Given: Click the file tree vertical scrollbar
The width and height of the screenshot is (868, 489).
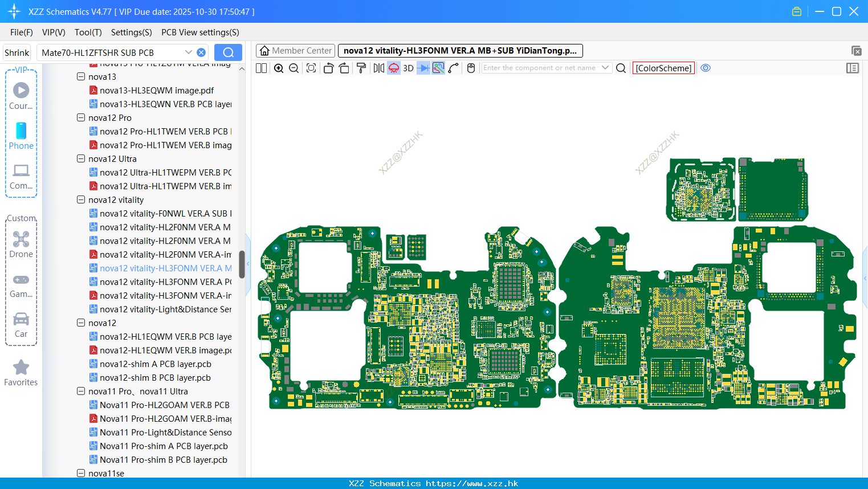Looking at the screenshot, I should click(x=242, y=264).
